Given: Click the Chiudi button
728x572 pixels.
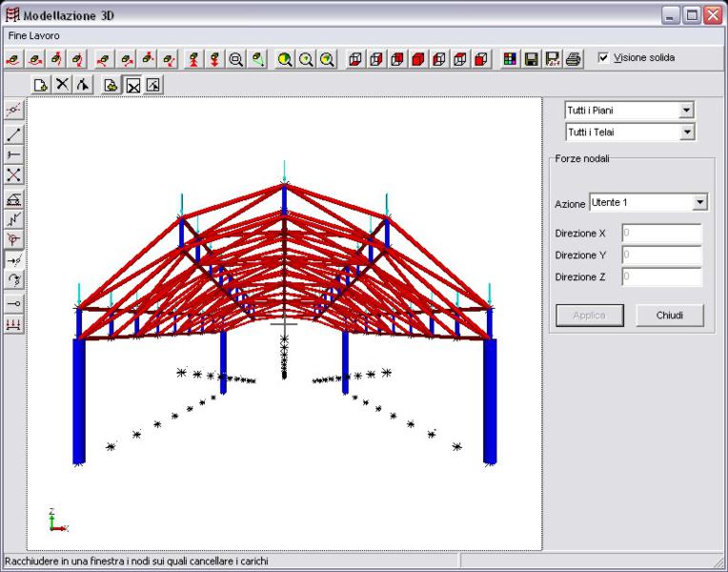Looking at the screenshot, I should click(x=670, y=315).
